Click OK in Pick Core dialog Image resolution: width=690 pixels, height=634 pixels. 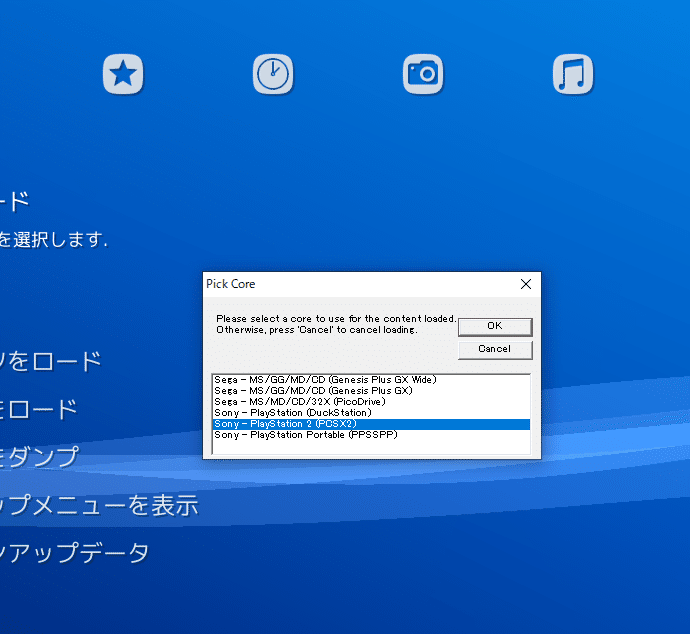click(495, 326)
